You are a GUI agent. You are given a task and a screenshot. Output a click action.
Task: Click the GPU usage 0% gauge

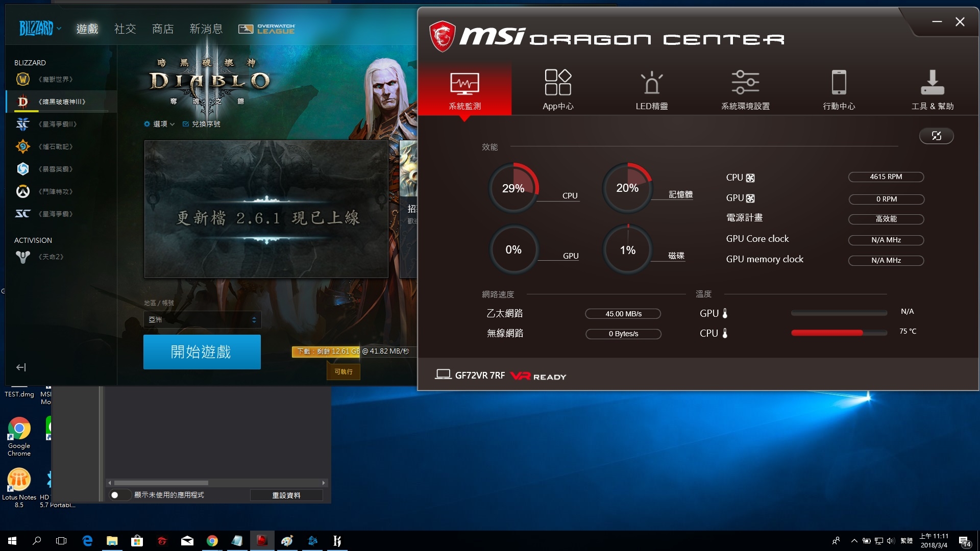coord(513,249)
